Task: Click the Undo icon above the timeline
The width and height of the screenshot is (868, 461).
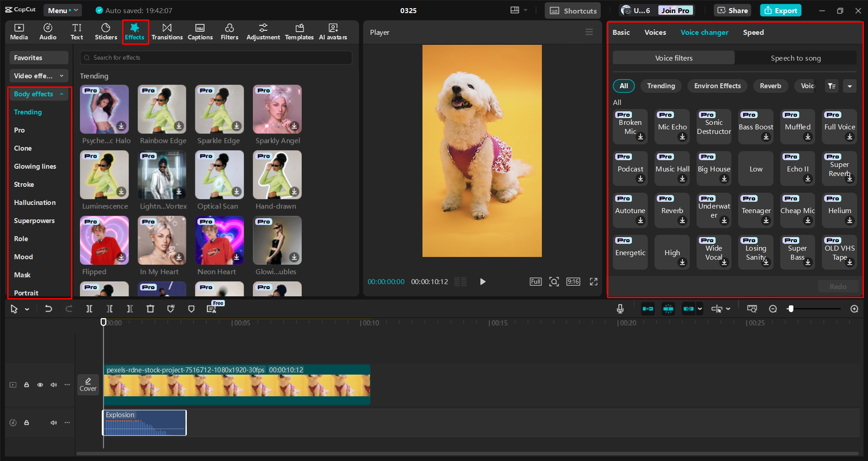Action: [48, 309]
